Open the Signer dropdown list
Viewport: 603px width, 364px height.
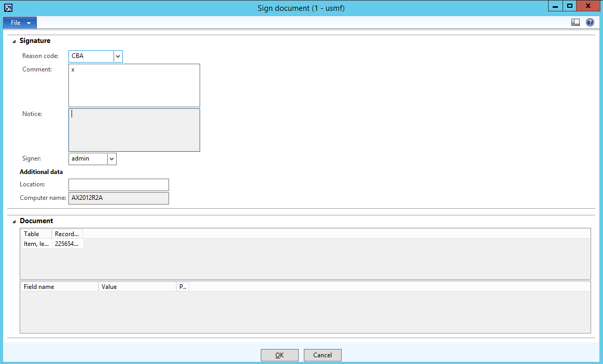[111, 159]
